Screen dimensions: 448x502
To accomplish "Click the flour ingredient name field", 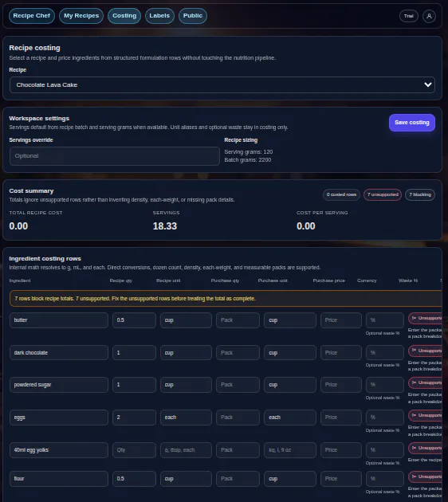I will click(59, 479).
